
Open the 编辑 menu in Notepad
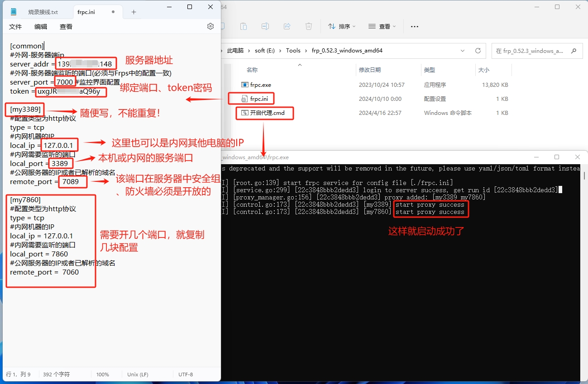point(41,27)
